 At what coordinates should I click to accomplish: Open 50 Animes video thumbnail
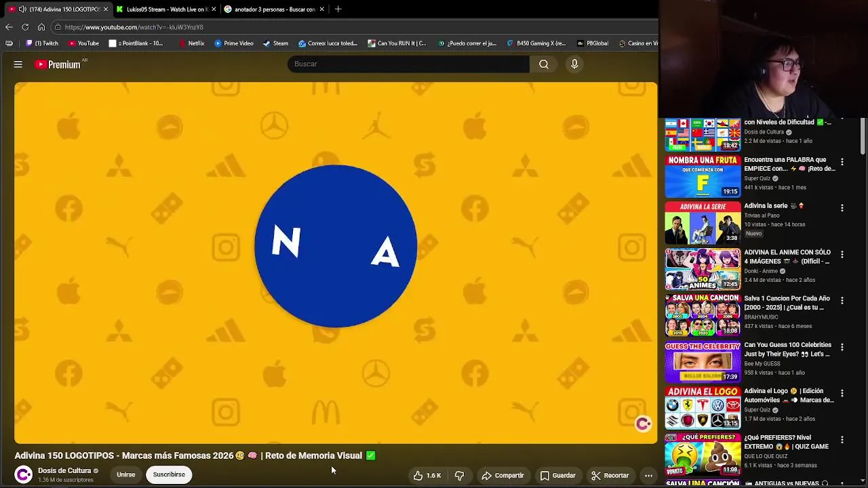click(703, 269)
